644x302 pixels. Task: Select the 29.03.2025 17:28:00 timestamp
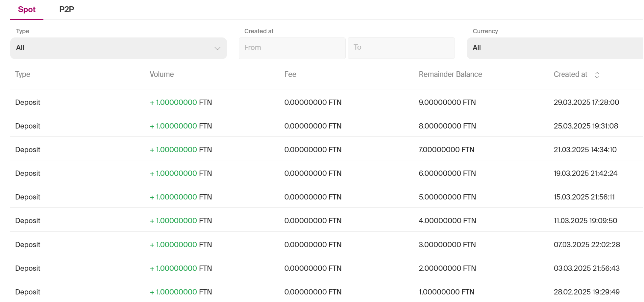tap(586, 103)
